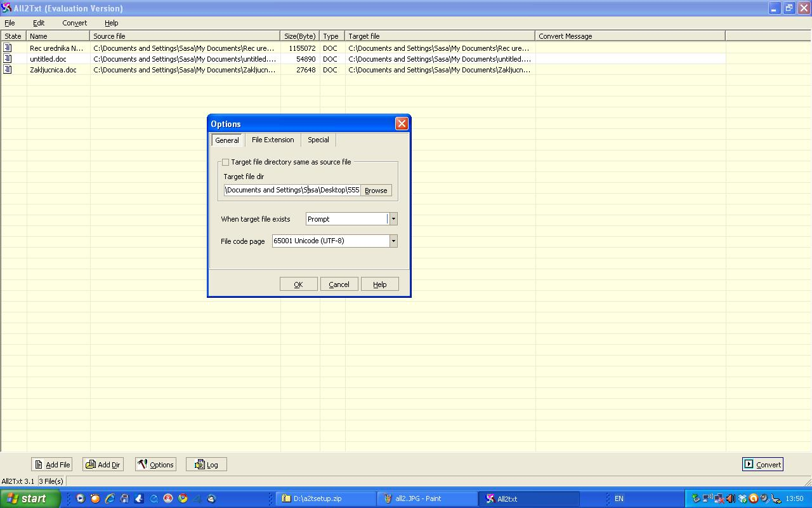Sort by Size(Byte) column header
The height and width of the screenshot is (508, 812).
[300, 36]
